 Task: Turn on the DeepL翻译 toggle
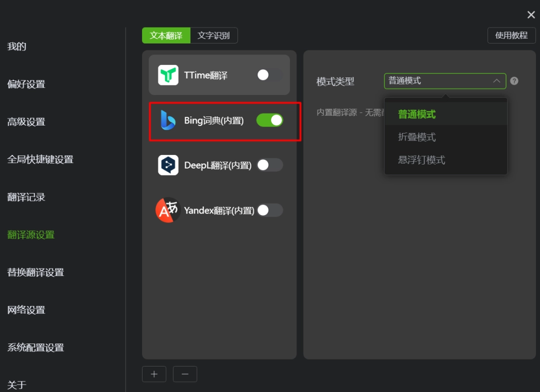click(x=269, y=165)
